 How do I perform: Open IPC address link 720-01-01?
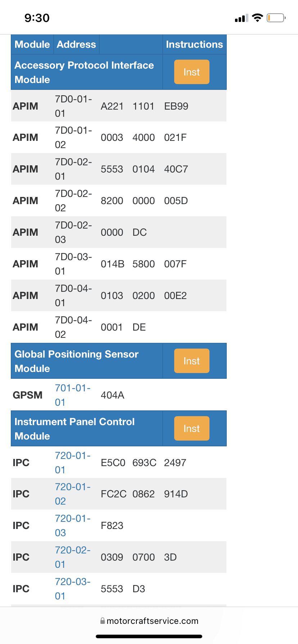click(x=73, y=463)
